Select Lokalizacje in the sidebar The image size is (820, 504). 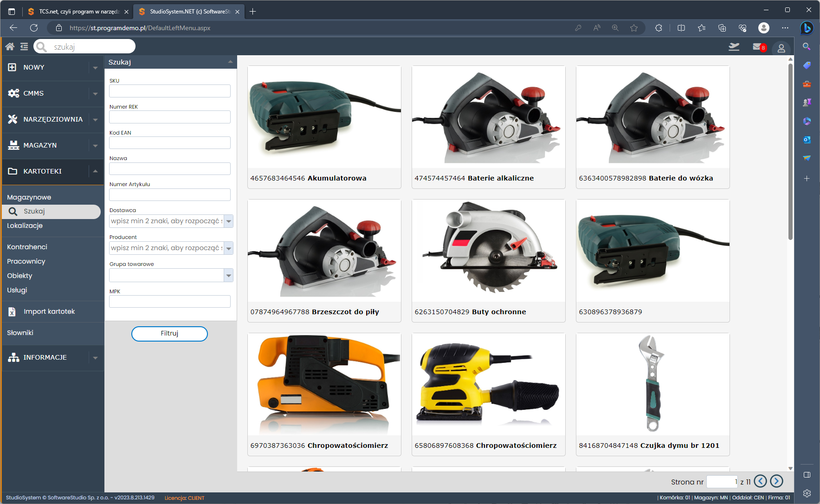click(25, 226)
